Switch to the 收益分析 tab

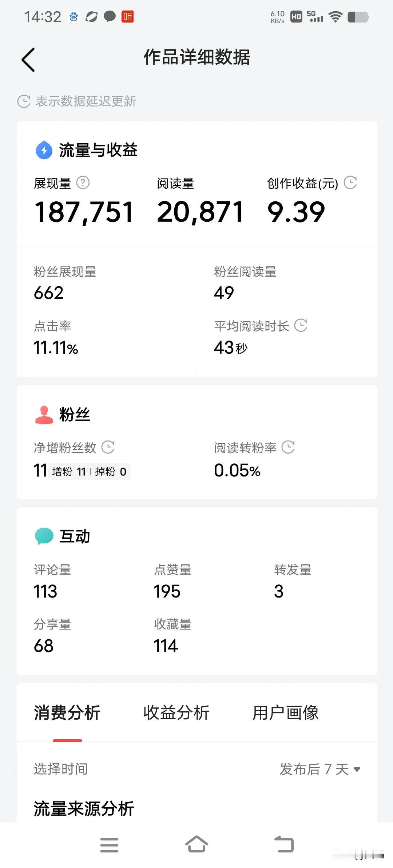click(x=176, y=712)
